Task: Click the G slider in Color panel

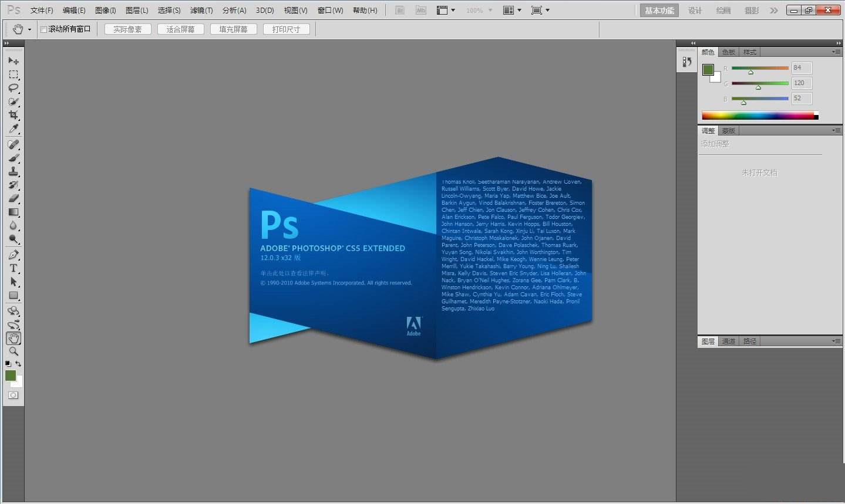Action: [760, 84]
